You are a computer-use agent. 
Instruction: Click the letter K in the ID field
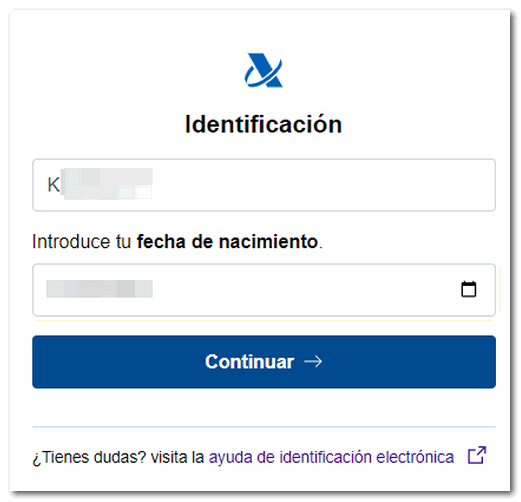point(53,185)
